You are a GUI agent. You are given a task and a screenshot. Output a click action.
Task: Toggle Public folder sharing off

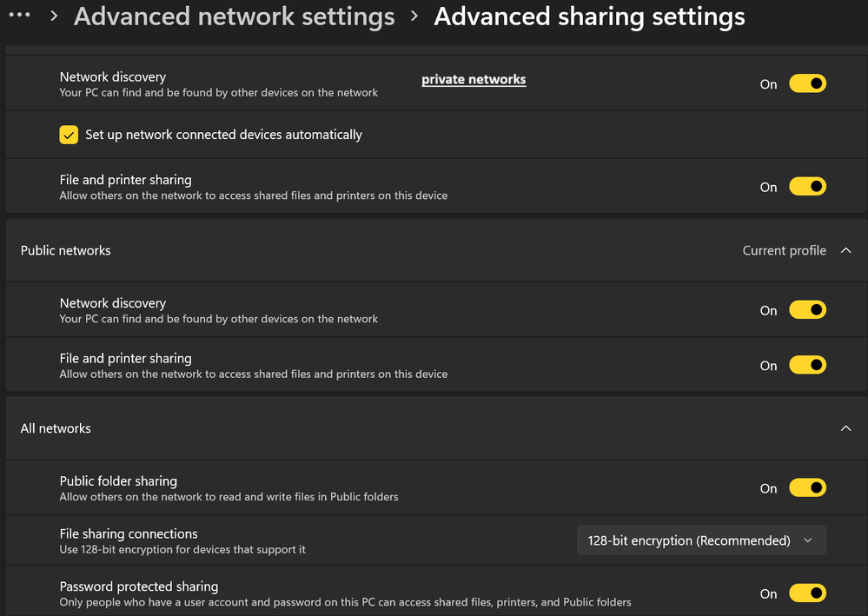pos(807,488)
